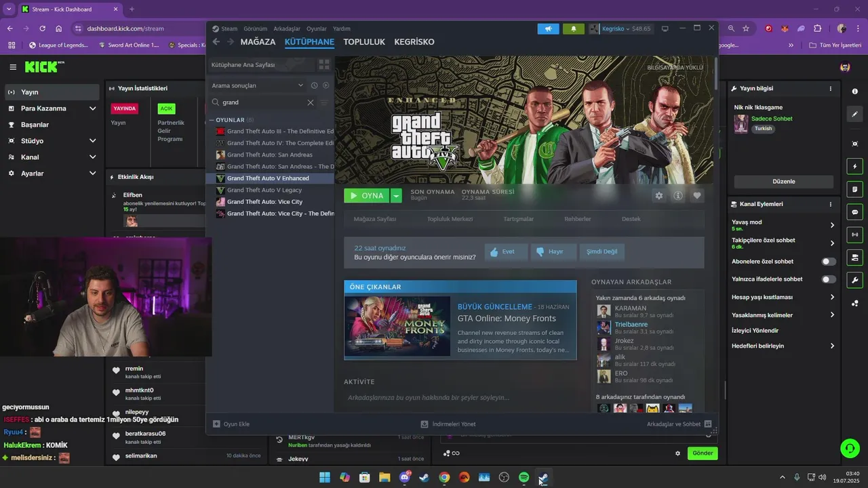
Task: Open GTA V game info icon
Action: click(x=677, y=196)
